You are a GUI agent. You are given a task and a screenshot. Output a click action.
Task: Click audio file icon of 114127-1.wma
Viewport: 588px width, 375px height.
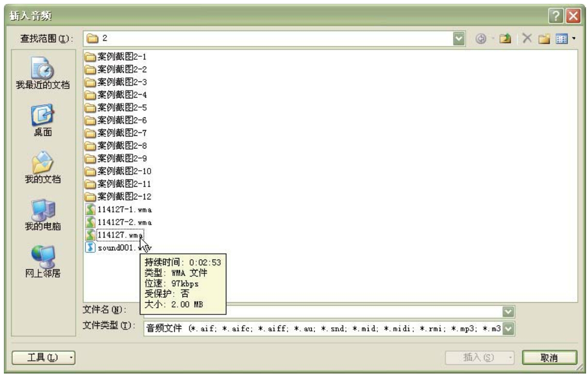90,209
